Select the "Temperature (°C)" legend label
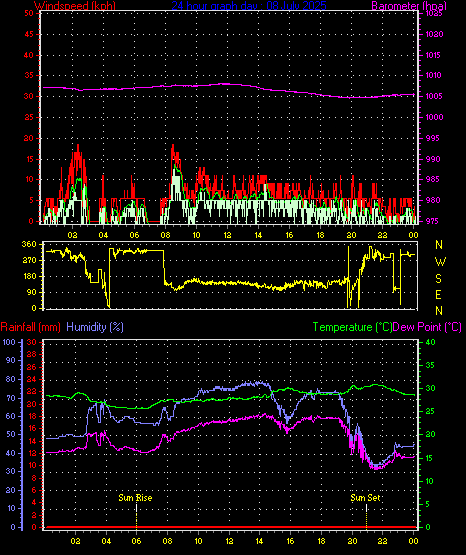The image size is (466, 555). (352, 327)
